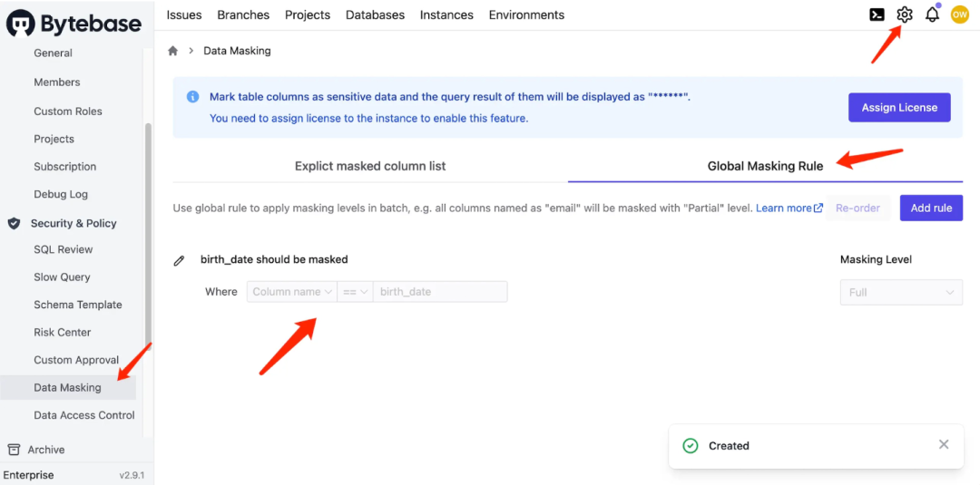Open Databases in the top menu

375,15
